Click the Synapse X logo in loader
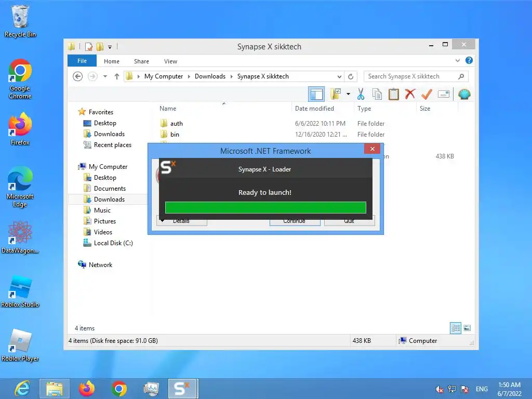Image resolution: width=532 pixels, height=399 pixels. tap(168, 167)
